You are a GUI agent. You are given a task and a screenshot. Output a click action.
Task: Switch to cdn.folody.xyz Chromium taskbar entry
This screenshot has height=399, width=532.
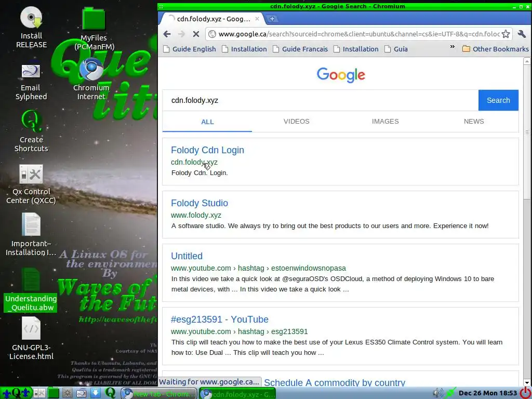point(237,393)
